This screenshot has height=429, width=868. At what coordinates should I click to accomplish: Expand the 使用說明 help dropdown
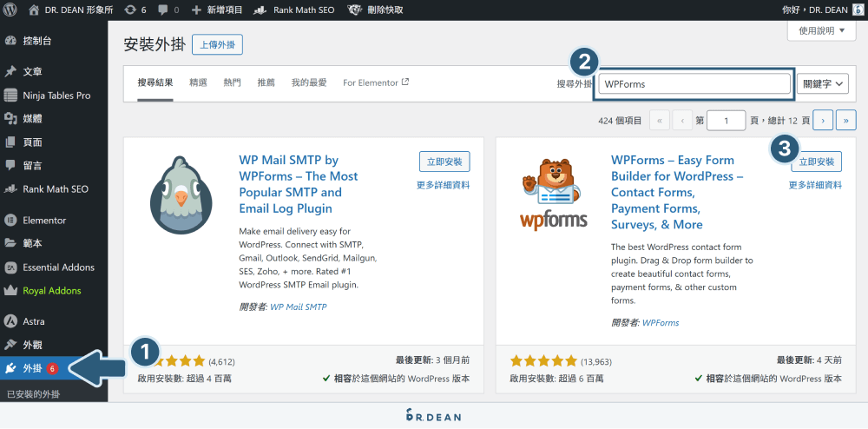(x=822, y=31)
